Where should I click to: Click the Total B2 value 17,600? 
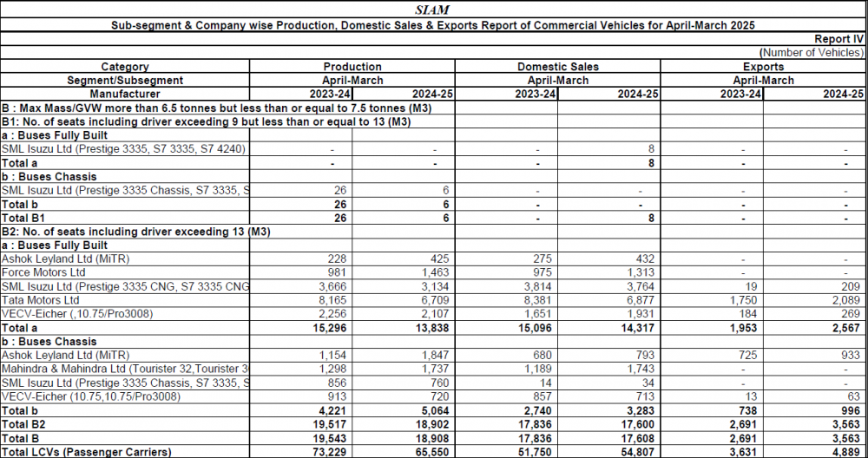(638, 424)
